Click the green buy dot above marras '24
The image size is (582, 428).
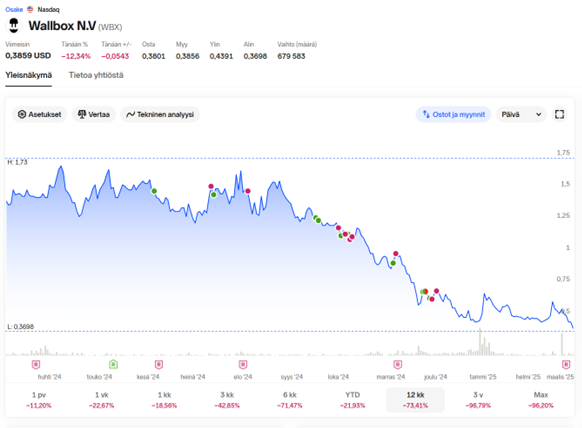point(393,263)
